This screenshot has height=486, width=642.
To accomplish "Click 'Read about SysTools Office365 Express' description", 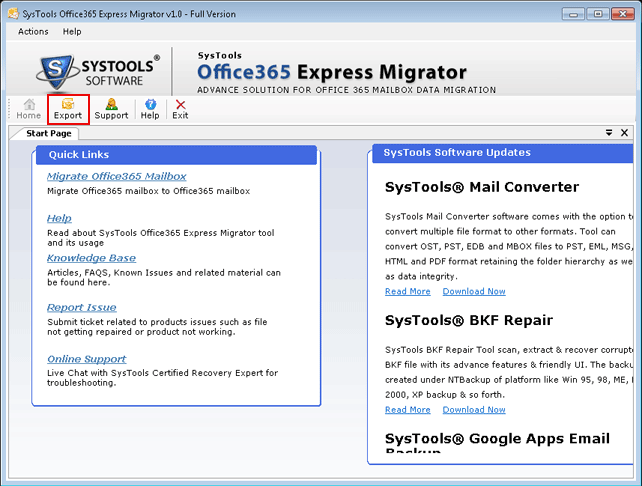I will (x=160, y=238).
